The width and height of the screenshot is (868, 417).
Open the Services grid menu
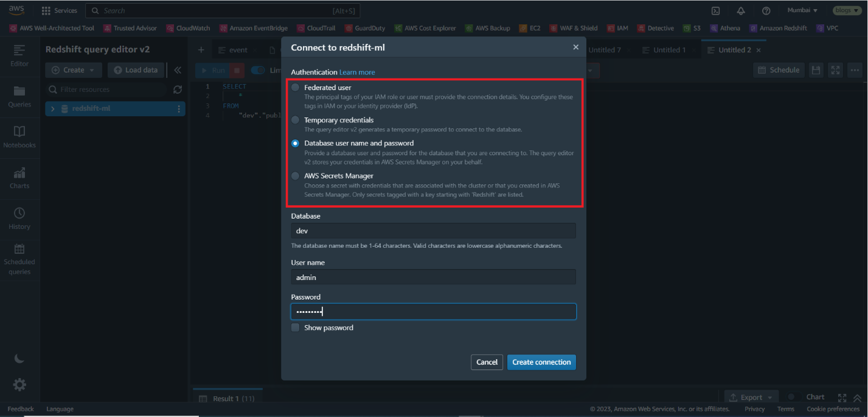[59, 10]
